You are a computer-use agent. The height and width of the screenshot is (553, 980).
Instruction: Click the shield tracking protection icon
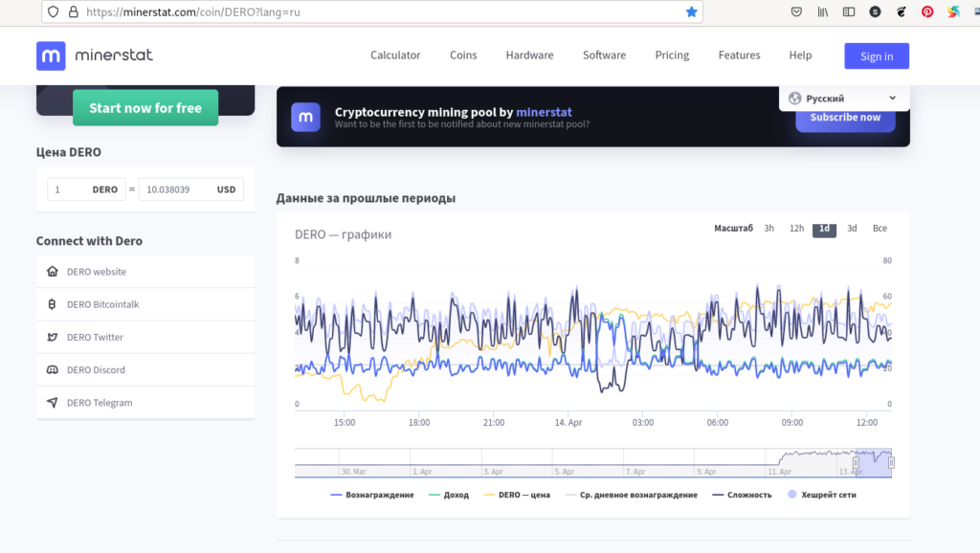click(x=54, y=11)
